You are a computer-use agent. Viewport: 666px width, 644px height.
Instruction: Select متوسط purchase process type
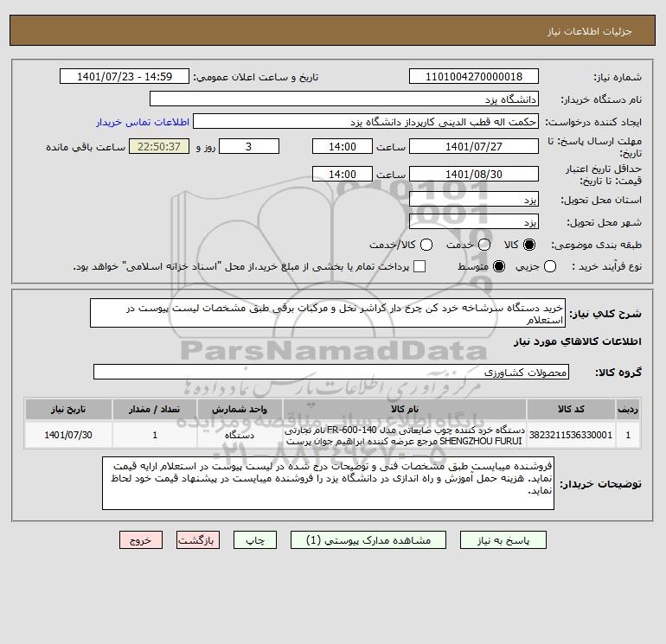[x=499, y=266]
